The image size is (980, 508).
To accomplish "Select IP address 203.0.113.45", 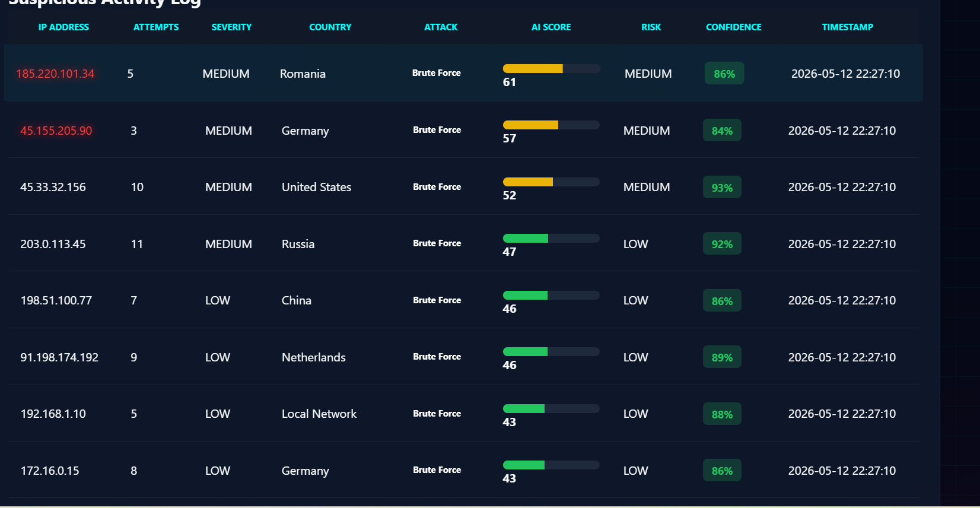I will point(53,244).
